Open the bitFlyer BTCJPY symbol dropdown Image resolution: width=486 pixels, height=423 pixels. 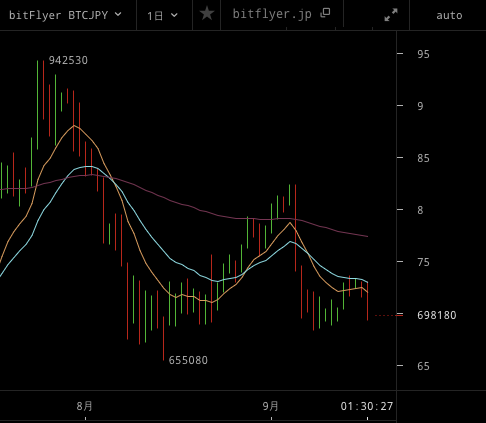click(66, 15)
